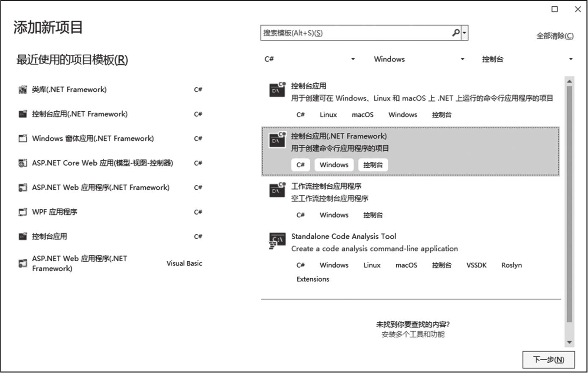588x373 pixels.
Task: Click the 全部清除 link
Action: [x=555, y=36]
